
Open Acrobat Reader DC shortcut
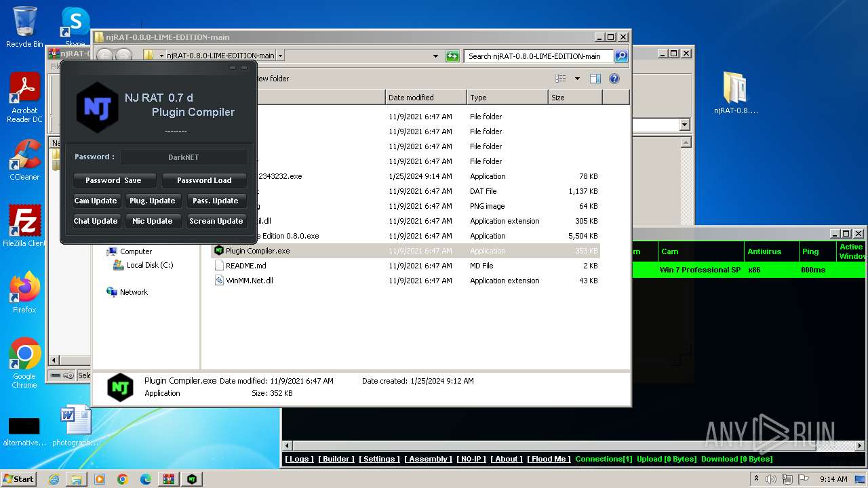(24, 98)
